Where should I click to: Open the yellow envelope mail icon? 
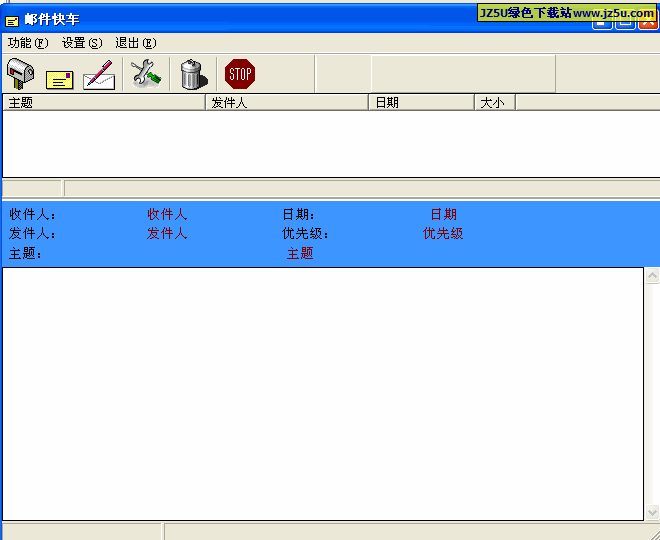[x=59, y=80]
